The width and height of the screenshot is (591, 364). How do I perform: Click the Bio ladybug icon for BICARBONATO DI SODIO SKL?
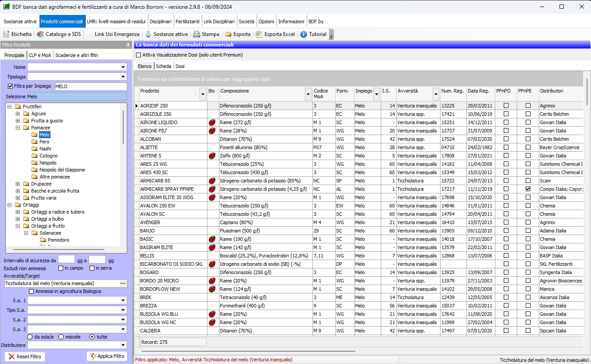(212, 264)
